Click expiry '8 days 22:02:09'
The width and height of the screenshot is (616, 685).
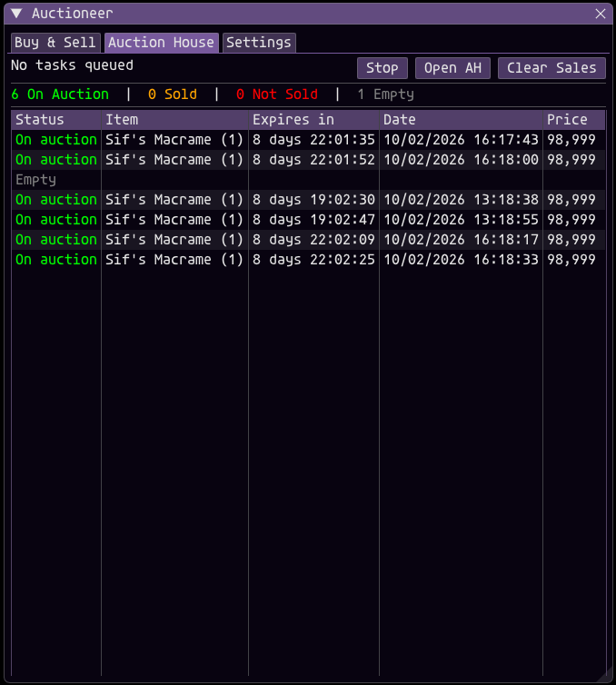click(x=313, y=240)
